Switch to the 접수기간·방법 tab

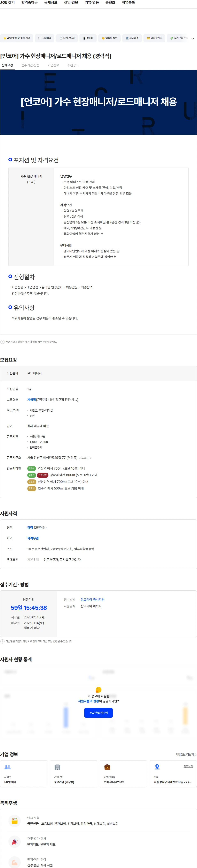point(30,65)
